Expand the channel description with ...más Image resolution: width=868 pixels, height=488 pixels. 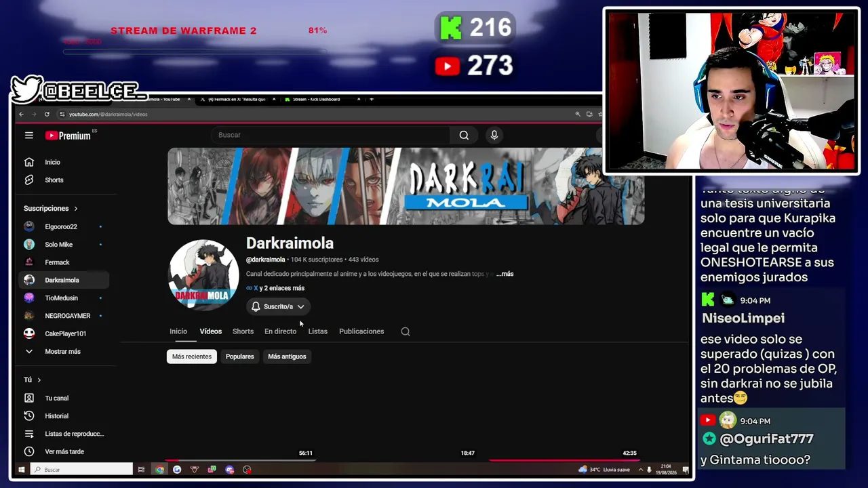point(505,274)
